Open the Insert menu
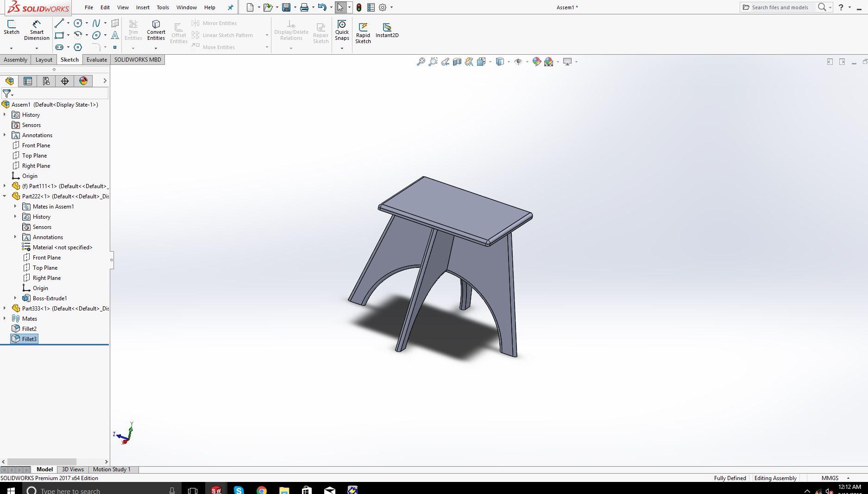This screenshot has width=868, height=494. click(x=143, y=7)
